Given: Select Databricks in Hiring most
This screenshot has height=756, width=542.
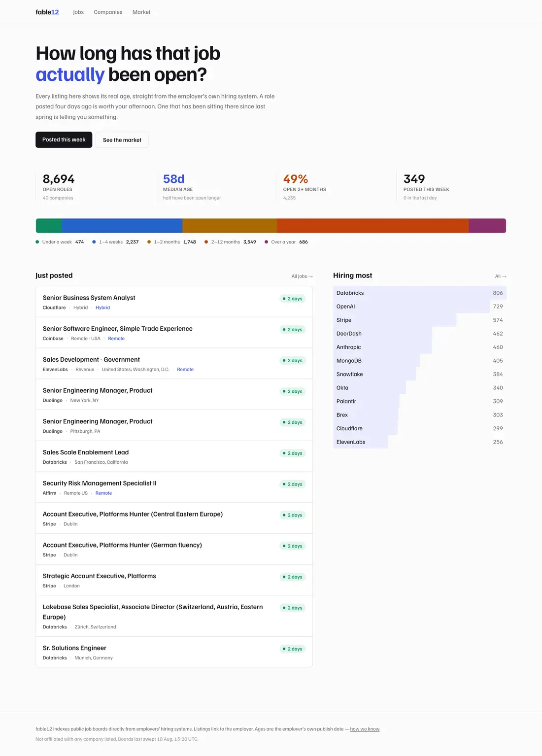Looking at the screenshot, I should (x=420, y=293).
